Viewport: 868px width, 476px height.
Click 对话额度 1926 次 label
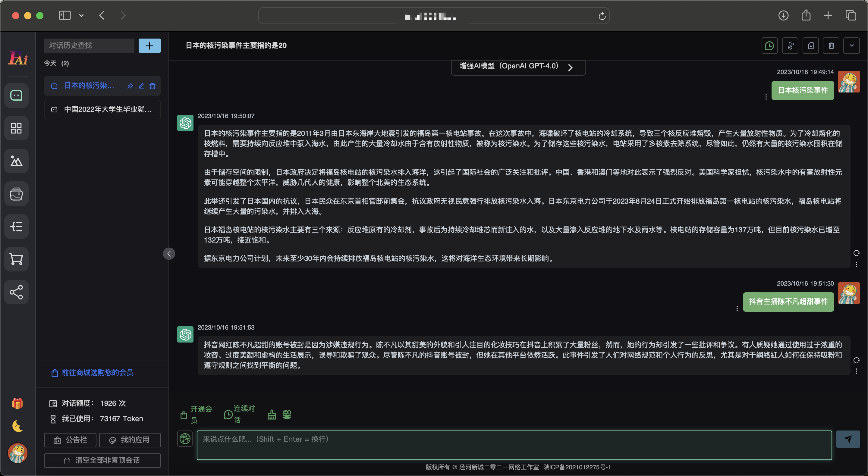[x=88, y=403]
